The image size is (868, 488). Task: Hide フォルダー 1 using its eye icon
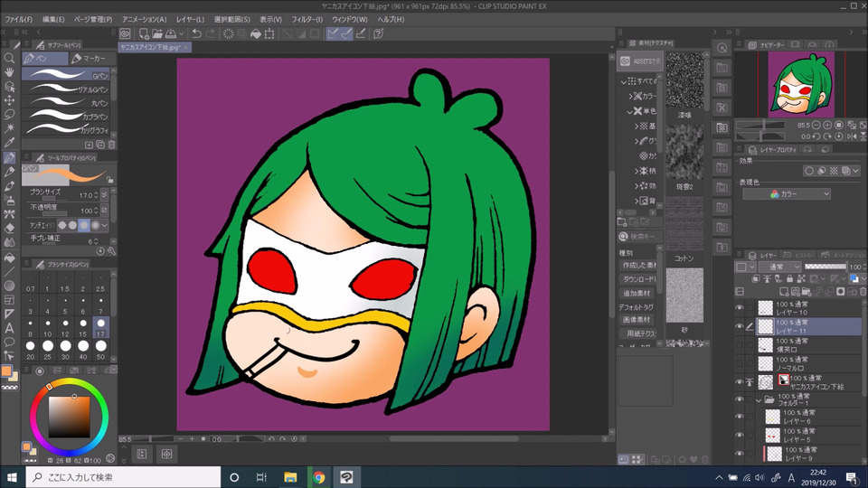(740, 399)
